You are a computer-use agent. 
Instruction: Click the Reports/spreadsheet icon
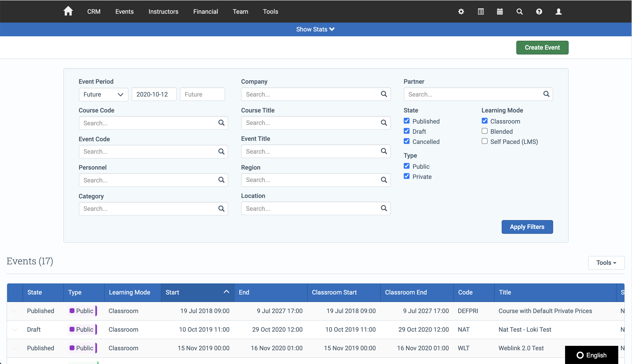(x=480, y=11)
